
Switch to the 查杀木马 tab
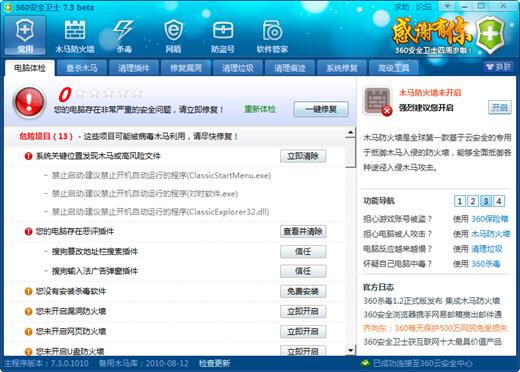tap(82, 68)
